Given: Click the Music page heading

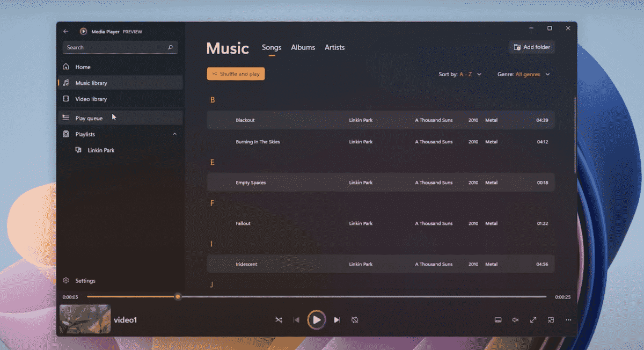Looking at the screenshot, I should (228, 48).
